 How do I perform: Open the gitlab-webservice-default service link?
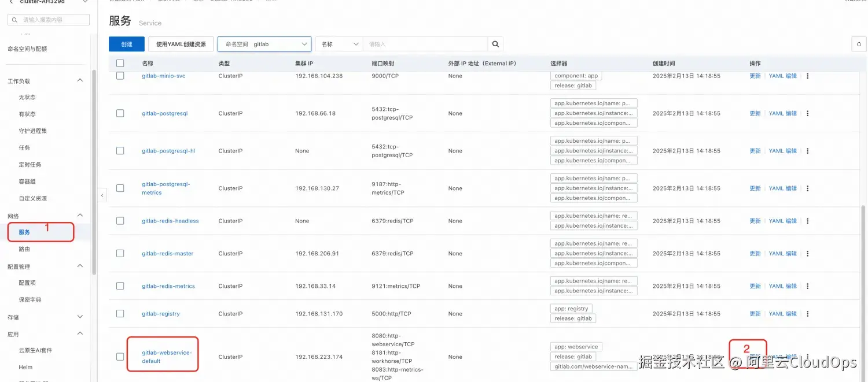(x=167, y=357)
